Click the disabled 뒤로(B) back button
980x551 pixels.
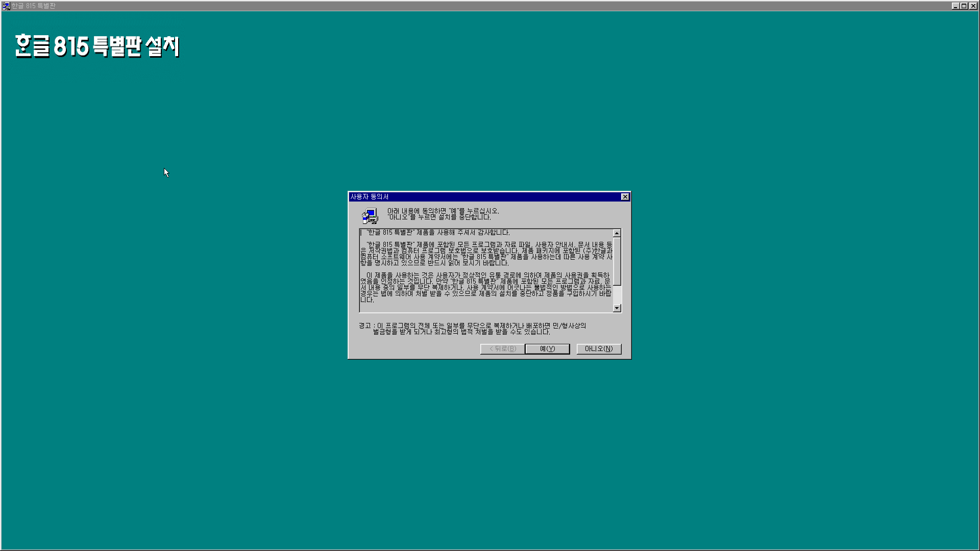pyautogui.click(x=503, y=349)
